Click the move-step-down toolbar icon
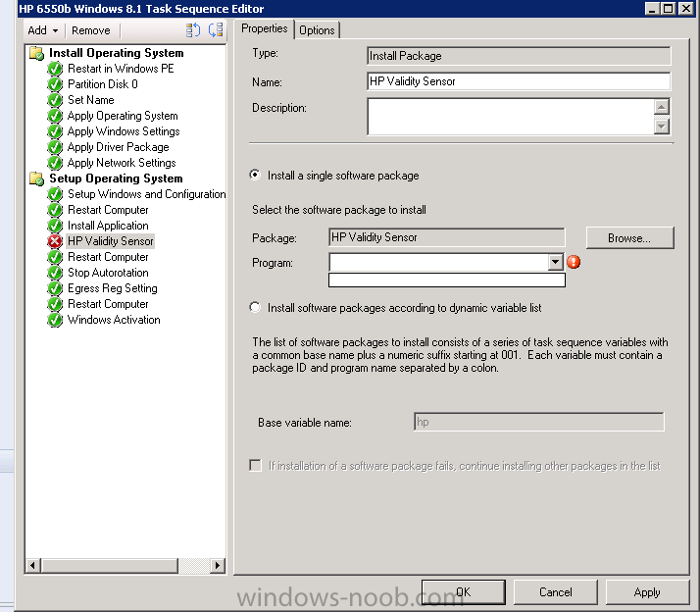 [x=216, y=30]
